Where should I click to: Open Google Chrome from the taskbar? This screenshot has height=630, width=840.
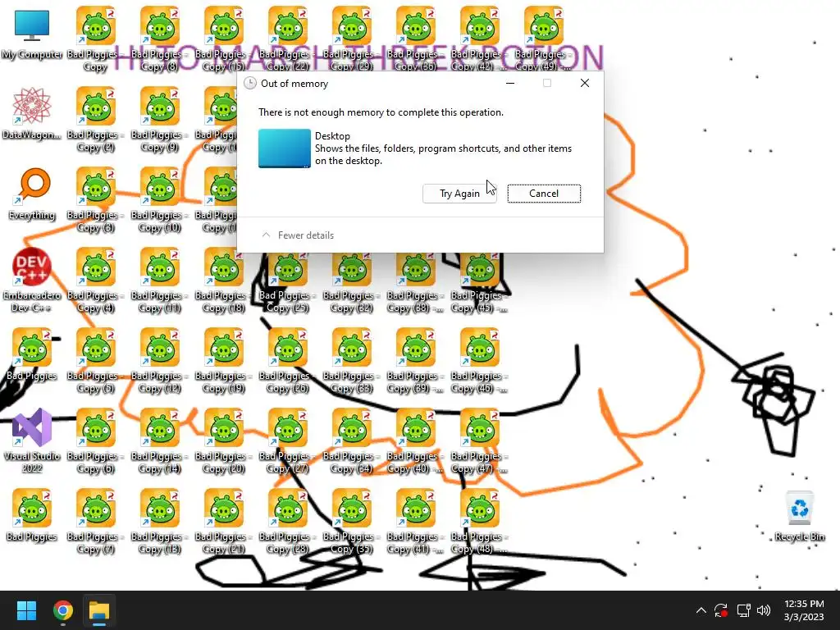click(x=62, y=610)
